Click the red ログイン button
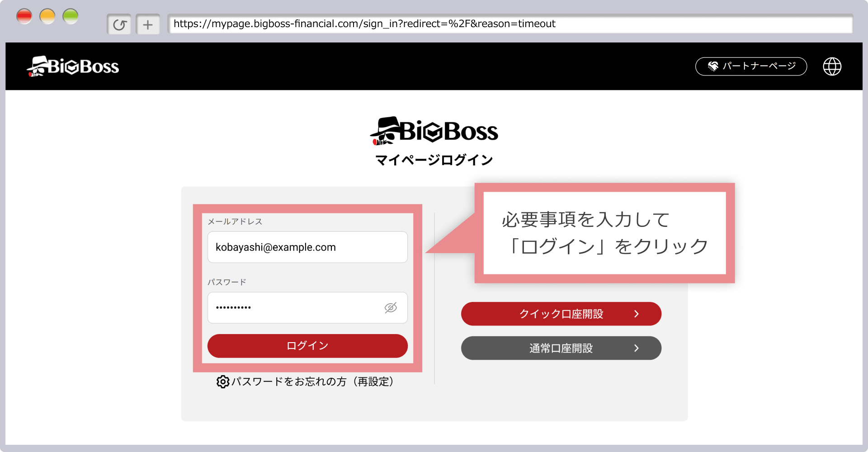868x452 pixels. point(307,346)
